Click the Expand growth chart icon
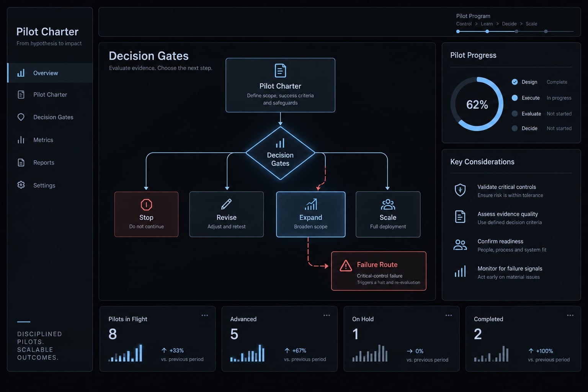The height and width of the screenshot is (392, 588). tap(311, 204)
